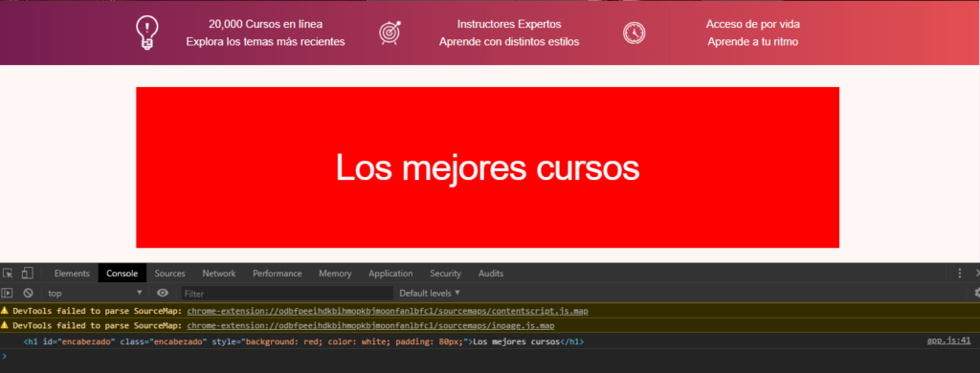Image resolution: width=980 pixels, height=373 pixels.
Task: Click Aprende con distintos estilos text
Action: (x=509, y=42)
